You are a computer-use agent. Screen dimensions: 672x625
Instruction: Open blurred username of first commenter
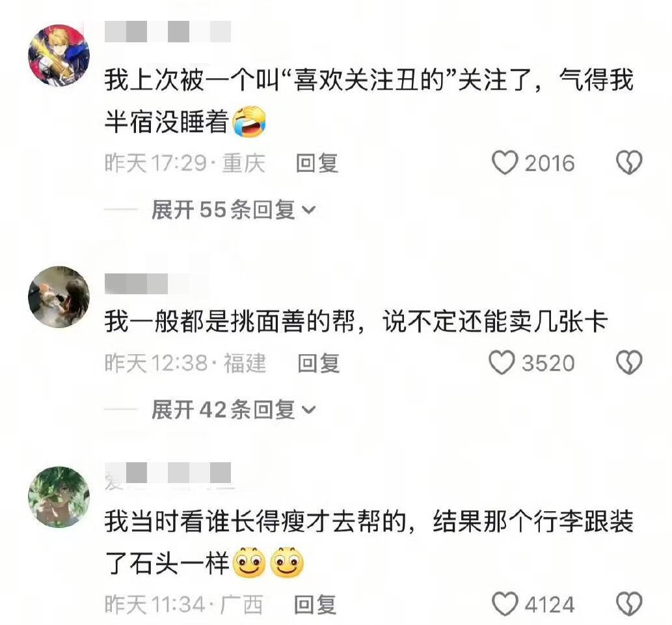tap(168, 31)
